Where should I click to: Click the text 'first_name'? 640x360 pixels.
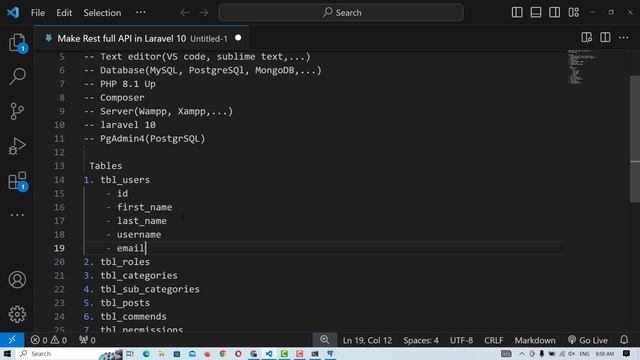144,207
